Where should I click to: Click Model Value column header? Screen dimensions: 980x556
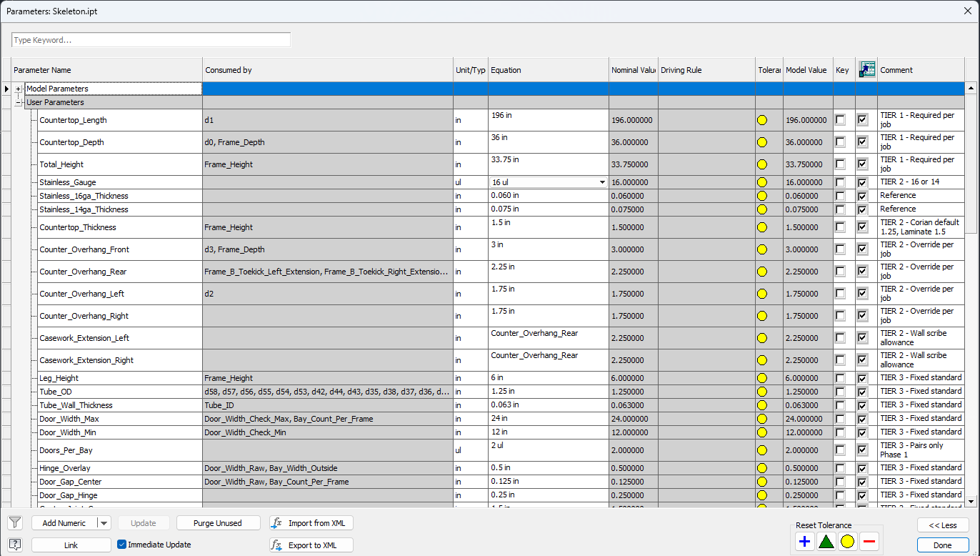pos(808,70)
